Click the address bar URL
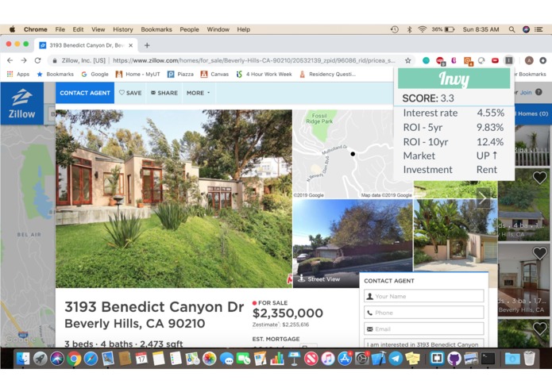Viewport: 552px width, 392px height. click(253, 60)
